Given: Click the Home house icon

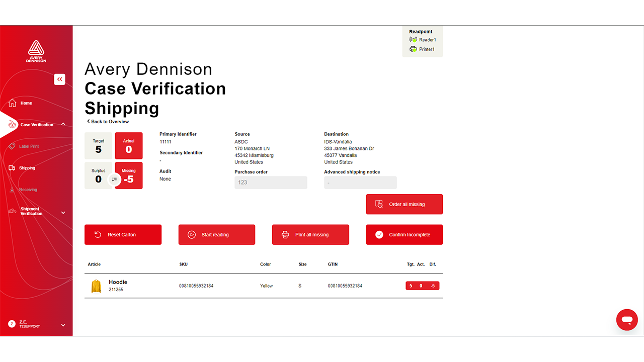Looking at the screenshot, I should coord(13,103).
